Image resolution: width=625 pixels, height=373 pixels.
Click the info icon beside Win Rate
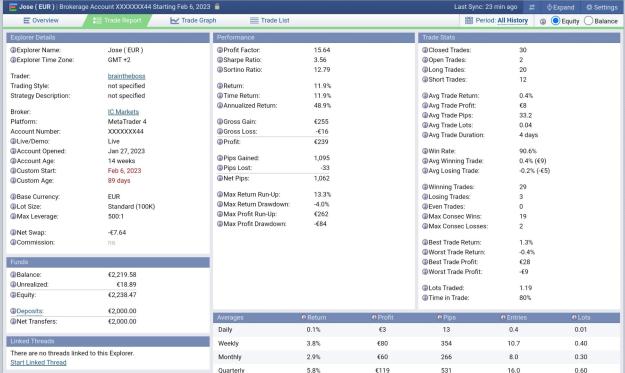(425, 151)
